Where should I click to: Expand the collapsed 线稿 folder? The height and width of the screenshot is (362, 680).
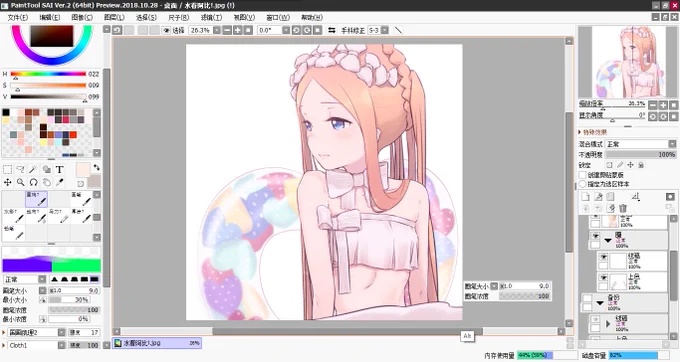[x=608, y=323]
